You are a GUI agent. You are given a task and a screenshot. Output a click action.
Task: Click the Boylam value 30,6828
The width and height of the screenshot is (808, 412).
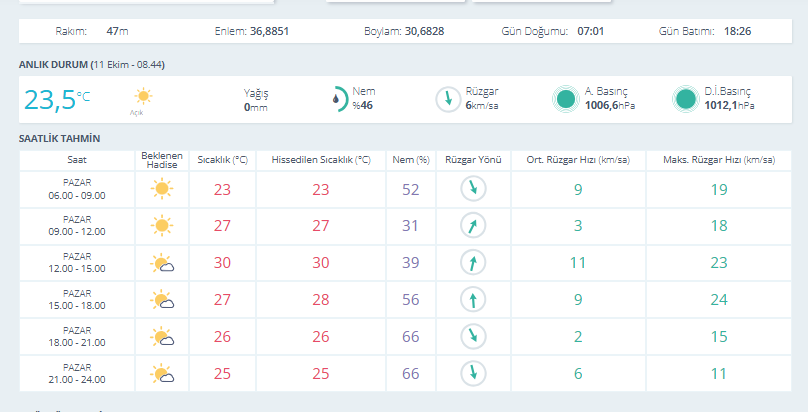pyautogui.click(x=424, y=31)
